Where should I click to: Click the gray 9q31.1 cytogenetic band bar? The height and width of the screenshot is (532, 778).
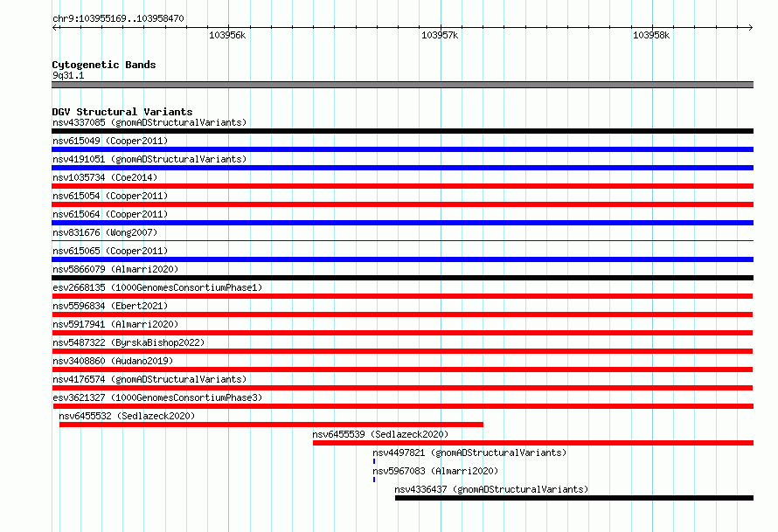tap(402, 85)
